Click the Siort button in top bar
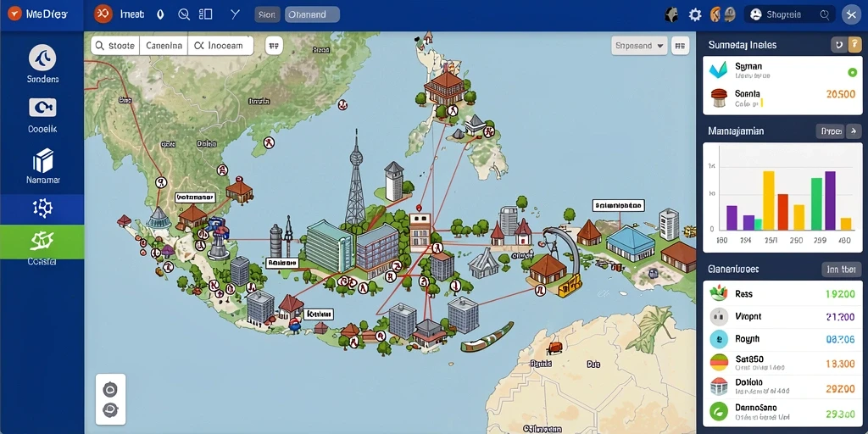868x434 pixels. (267, 15)
